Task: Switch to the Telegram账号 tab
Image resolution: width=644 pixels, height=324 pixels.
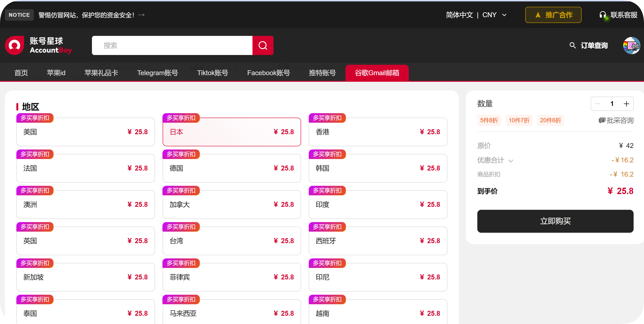Action: (x=158, y=73)
